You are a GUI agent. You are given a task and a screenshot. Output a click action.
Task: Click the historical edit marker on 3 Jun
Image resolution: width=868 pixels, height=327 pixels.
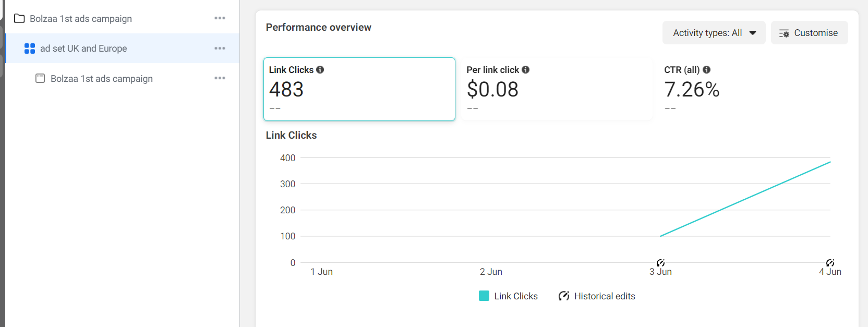pos(660,263)
